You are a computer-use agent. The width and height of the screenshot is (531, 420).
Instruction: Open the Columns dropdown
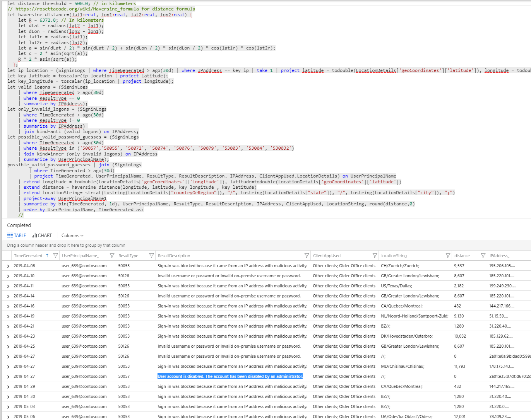(72, 235)
